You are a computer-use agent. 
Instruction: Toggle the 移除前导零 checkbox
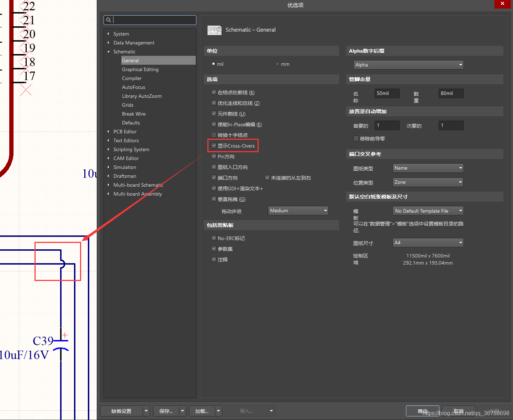(x=356, y=138)
